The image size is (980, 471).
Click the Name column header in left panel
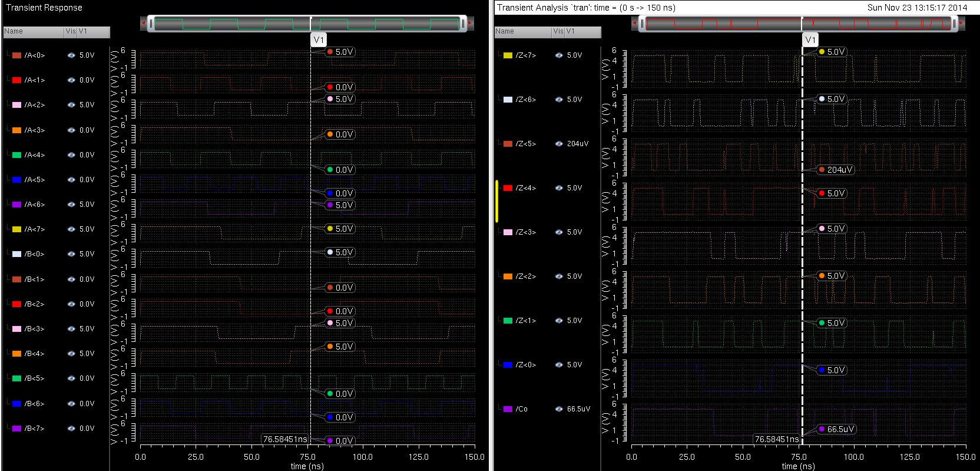(34, 31)
